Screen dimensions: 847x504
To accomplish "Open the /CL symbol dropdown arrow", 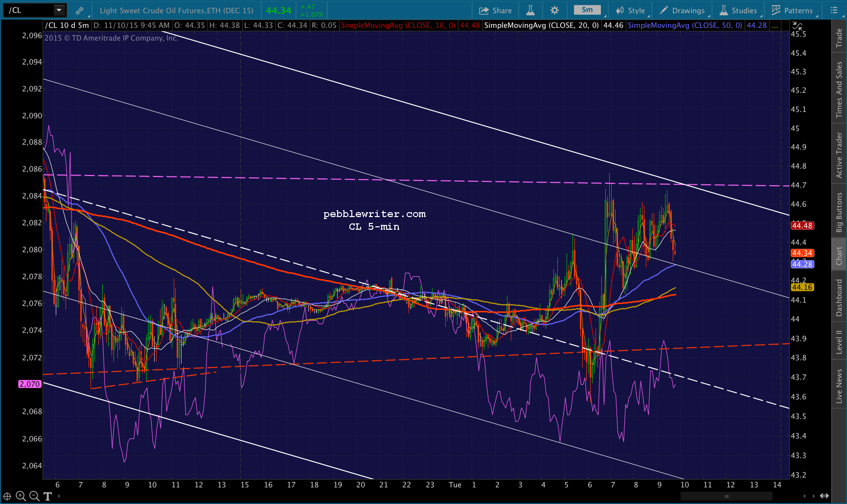I will (59, 10).
